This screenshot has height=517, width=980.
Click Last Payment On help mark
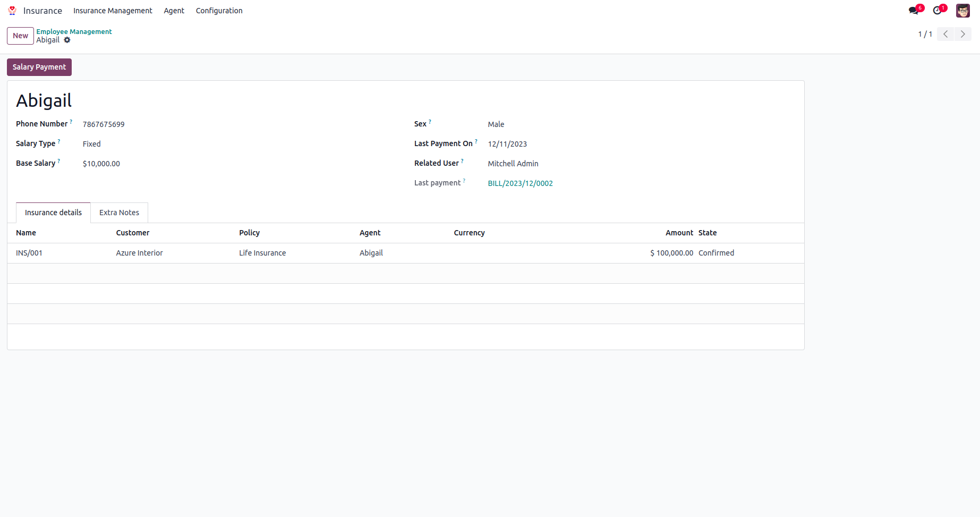(x=476, y=141)
